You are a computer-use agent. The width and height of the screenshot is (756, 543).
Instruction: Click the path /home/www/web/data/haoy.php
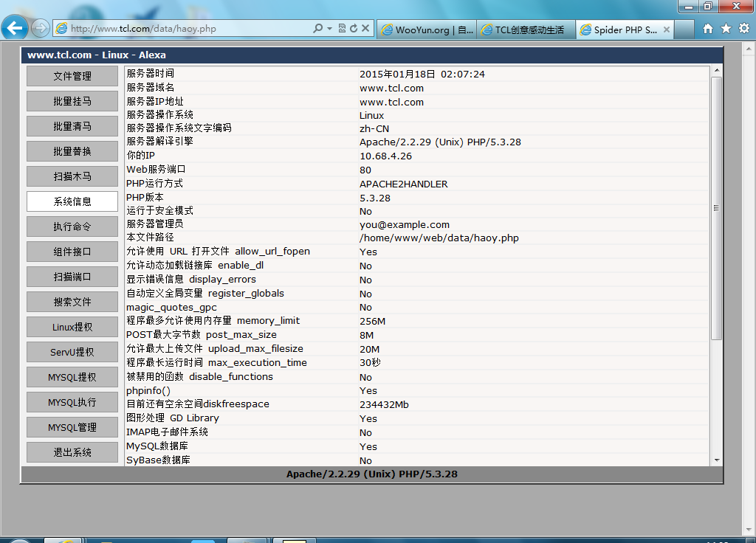(x=439, y=238)
